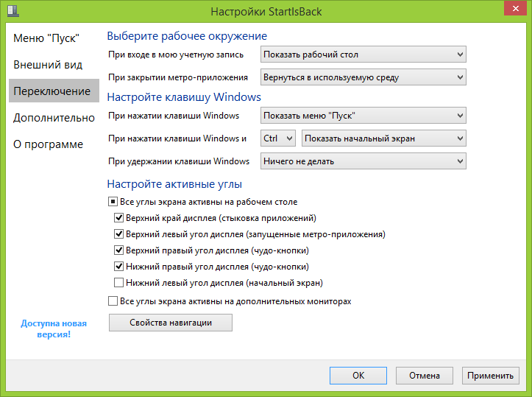Click the Настройки StartIsBack title text
Image resolution: width=532 pixels, height=397 pixels.
click(x=266, y=12)
